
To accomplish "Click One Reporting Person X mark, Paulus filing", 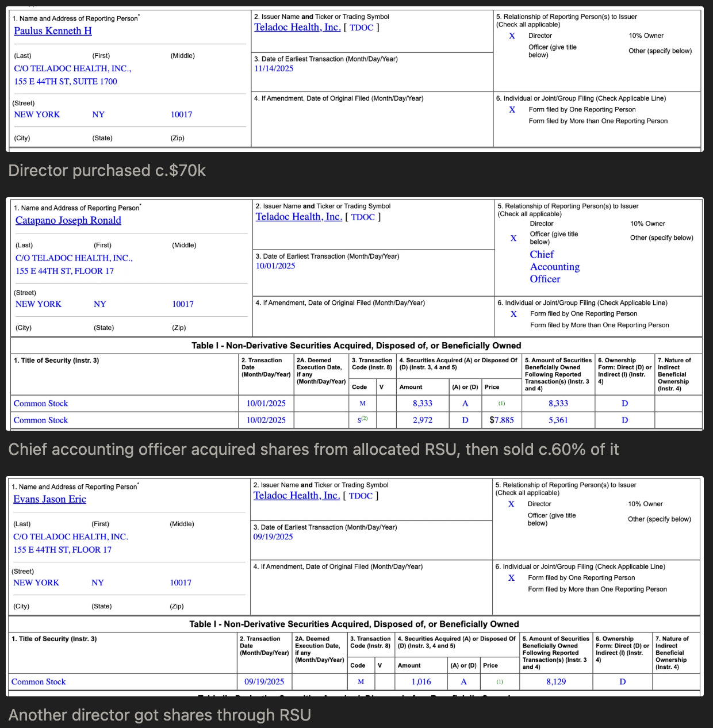I will (512, 110).
